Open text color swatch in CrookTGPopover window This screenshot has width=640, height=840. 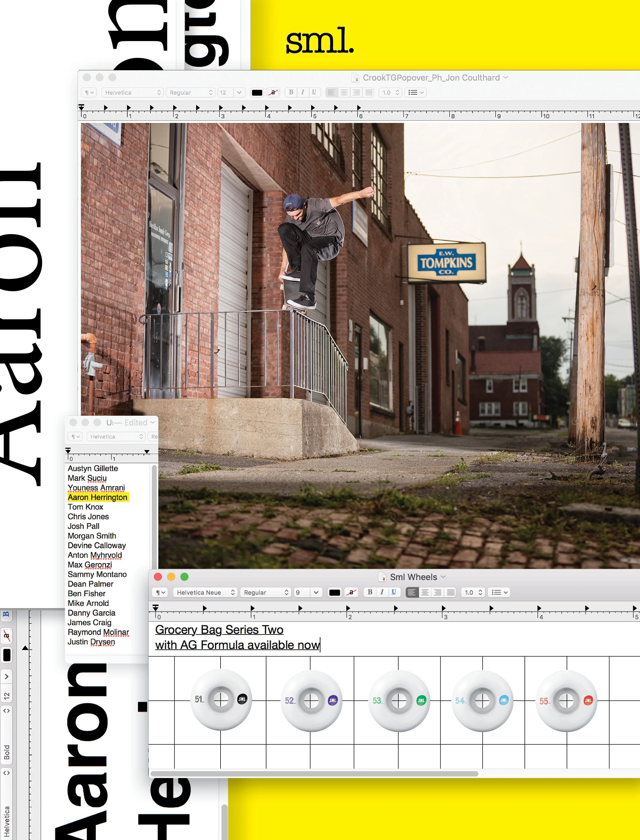click(x=257, y=93)
